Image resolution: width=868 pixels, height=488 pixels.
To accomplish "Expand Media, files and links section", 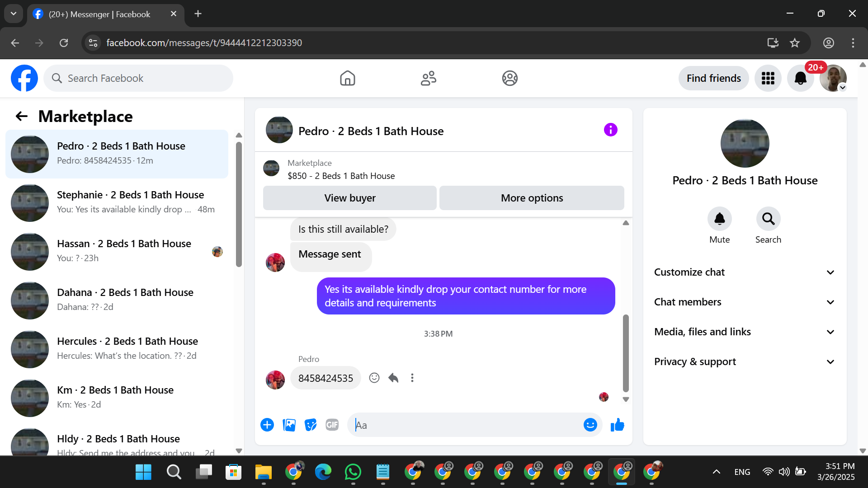I will tap(745, 332).
